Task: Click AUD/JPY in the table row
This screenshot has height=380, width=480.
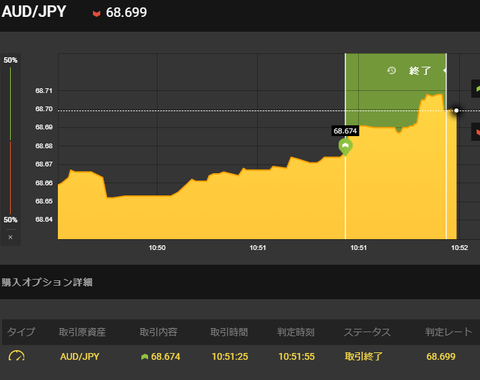Action: click(x=80, y=357)
